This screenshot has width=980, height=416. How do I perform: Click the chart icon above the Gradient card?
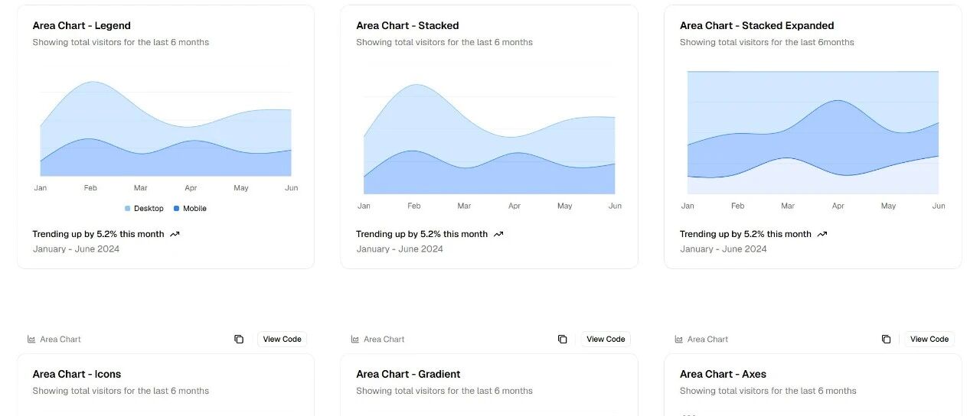(355, 340)
